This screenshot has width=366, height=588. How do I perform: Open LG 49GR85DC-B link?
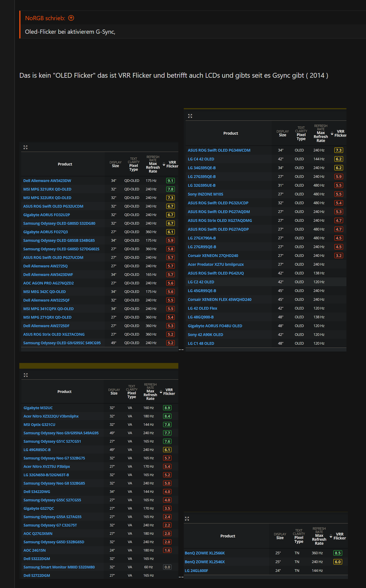[x=37, y=450]
